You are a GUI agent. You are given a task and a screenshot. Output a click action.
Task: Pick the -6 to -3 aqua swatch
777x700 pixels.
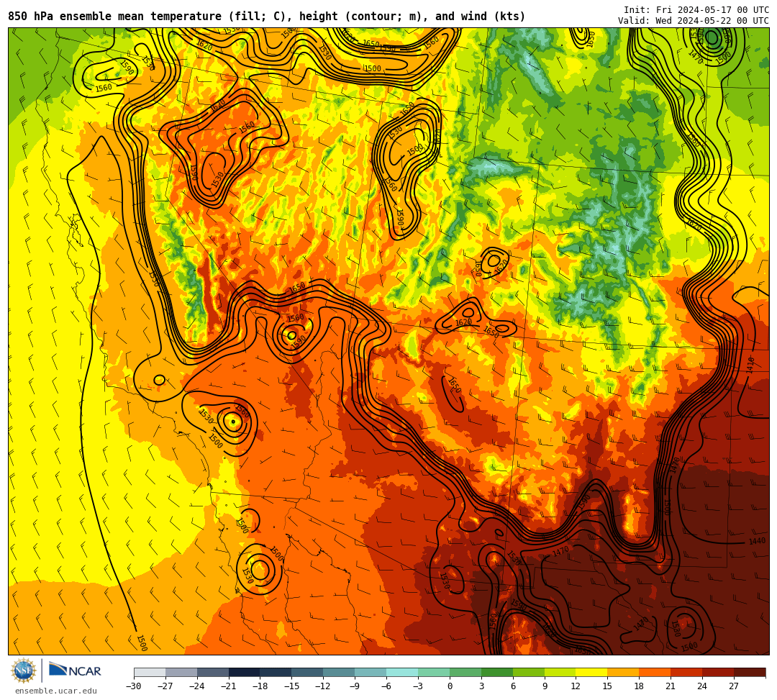pyautogui.click(x=402, y=672)
